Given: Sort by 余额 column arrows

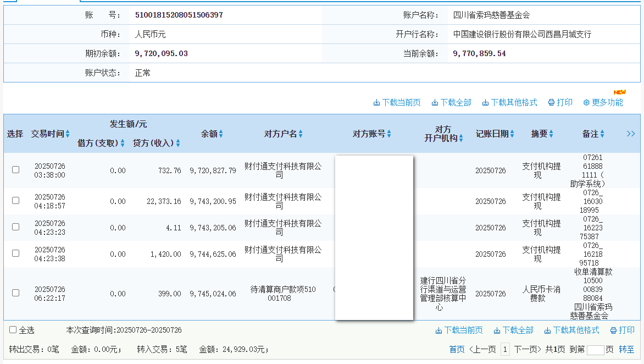Looking at the screenshot, I should [x=221, y=134].
